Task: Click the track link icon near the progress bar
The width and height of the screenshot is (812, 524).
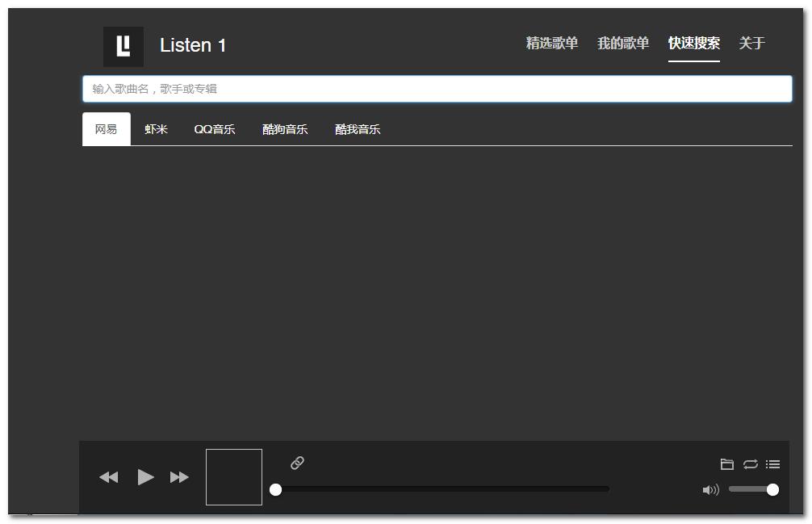Action: pos(296,463)
